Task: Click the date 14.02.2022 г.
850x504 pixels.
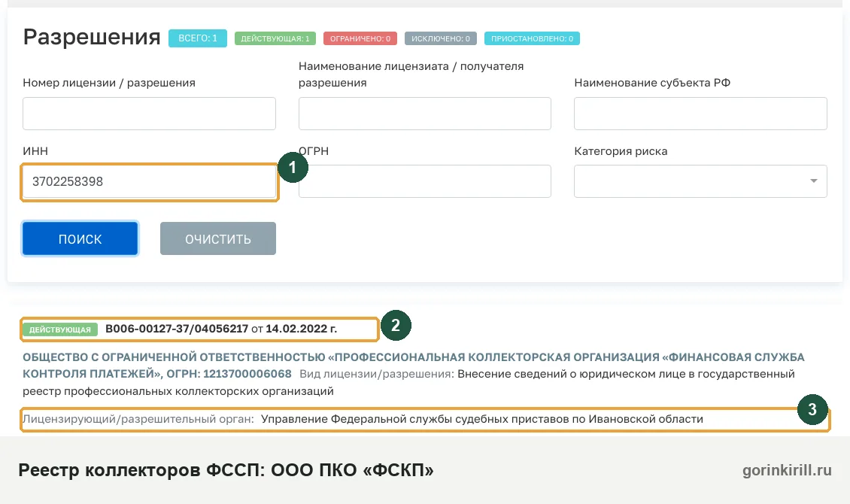Action: tap(302, 329)
